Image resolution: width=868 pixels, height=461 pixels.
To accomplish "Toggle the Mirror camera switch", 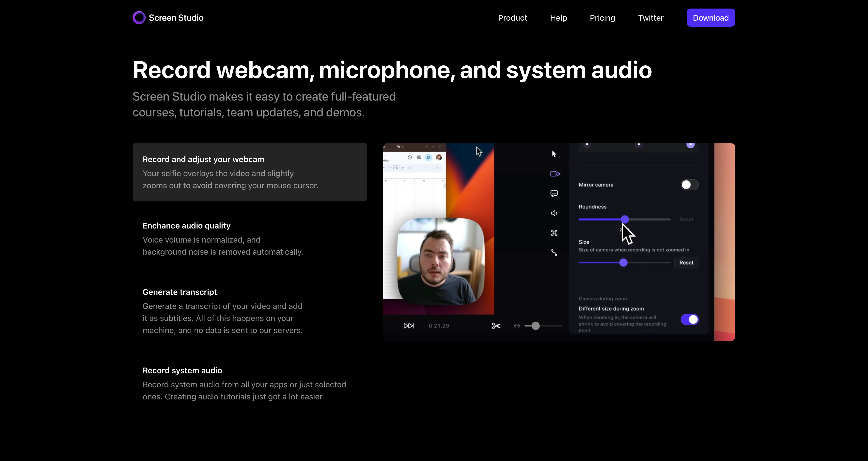I will [689, 185].
